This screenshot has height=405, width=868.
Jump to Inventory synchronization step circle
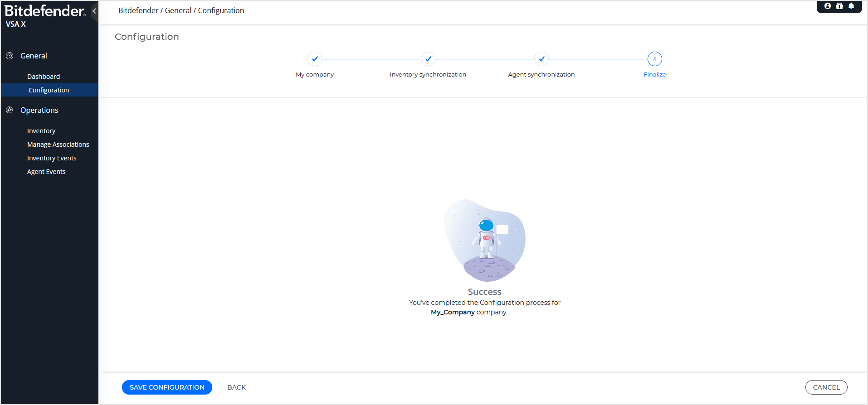point(428,59)
